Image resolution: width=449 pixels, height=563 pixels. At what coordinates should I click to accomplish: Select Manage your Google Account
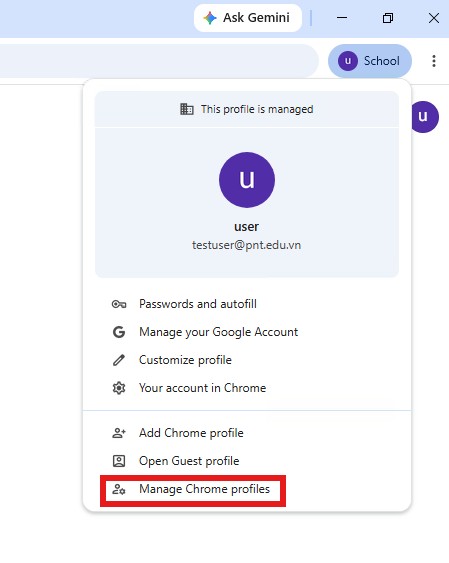point(247,332)
